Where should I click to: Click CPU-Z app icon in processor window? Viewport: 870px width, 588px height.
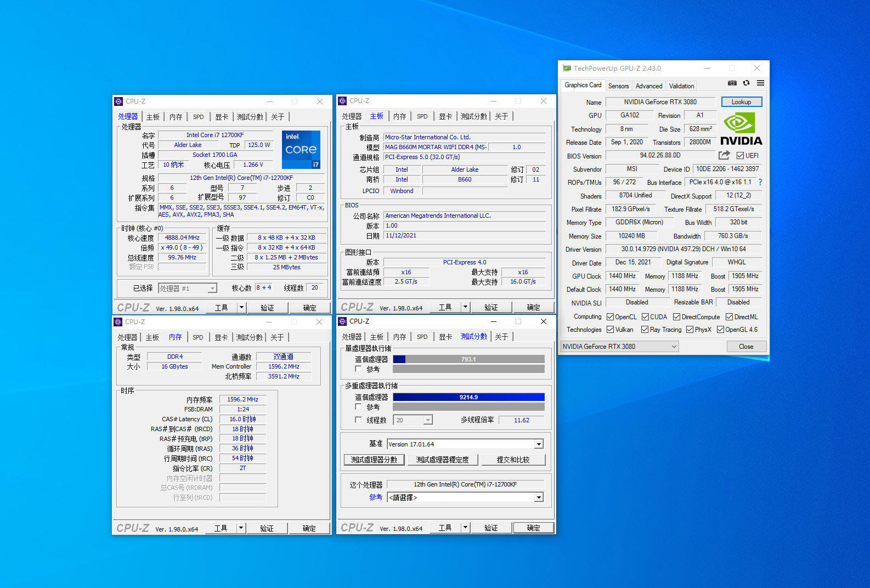(118, 101)
